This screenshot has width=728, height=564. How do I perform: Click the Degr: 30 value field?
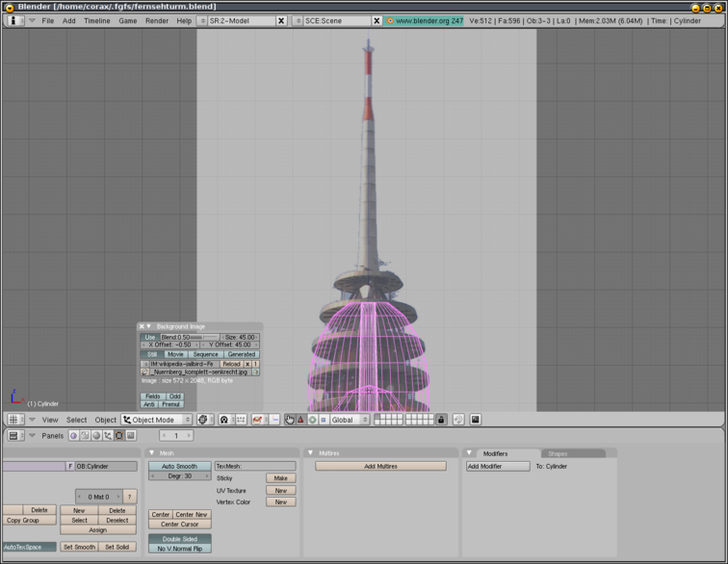(180, 475)
